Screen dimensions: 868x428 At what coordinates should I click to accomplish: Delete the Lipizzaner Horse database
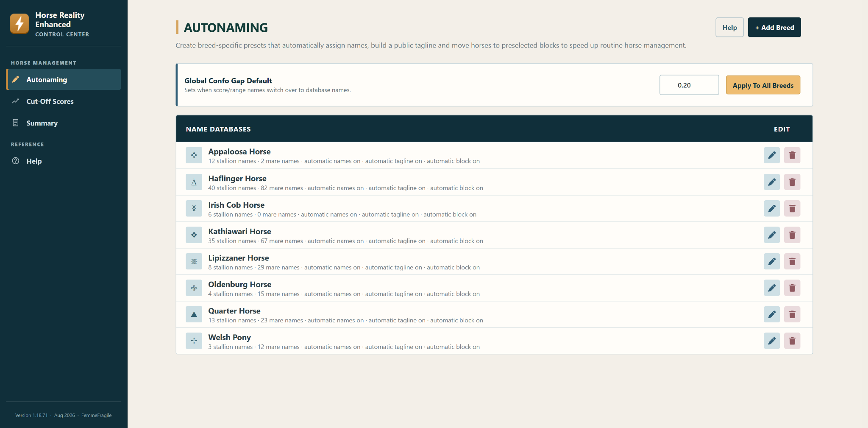tap(792, 261)
